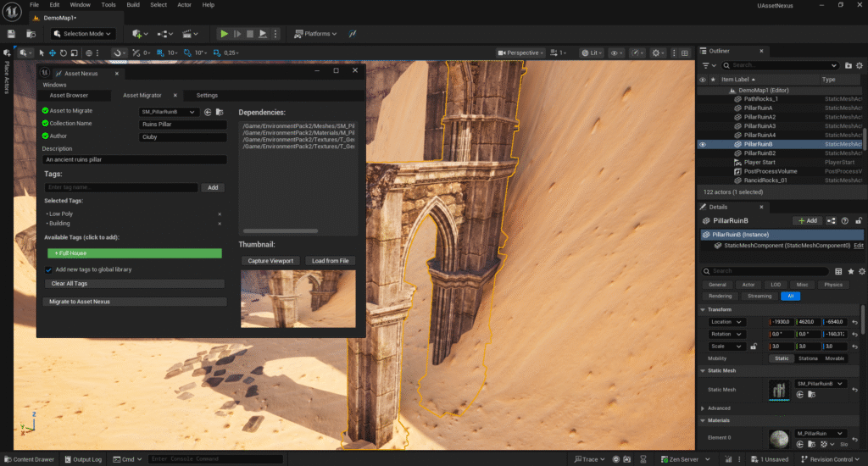Screen dimensions: 868x466
Task: Open Outliner settings gear
Action: pos(858,65)
